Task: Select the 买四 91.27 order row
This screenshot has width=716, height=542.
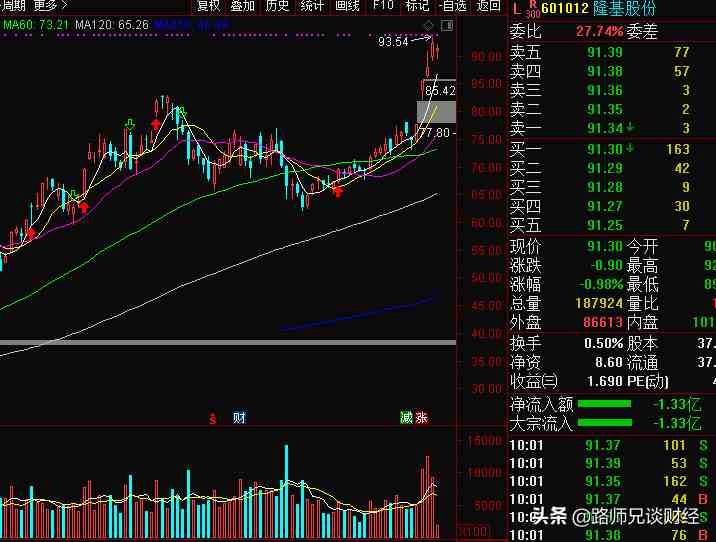Action: click(612, 206)
